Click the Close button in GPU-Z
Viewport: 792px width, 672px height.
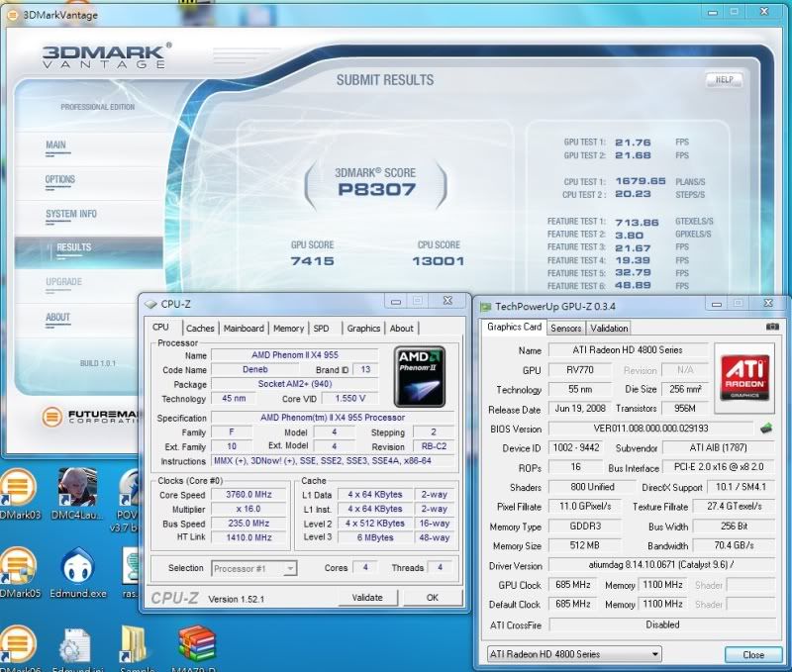[x=753, y=655]
